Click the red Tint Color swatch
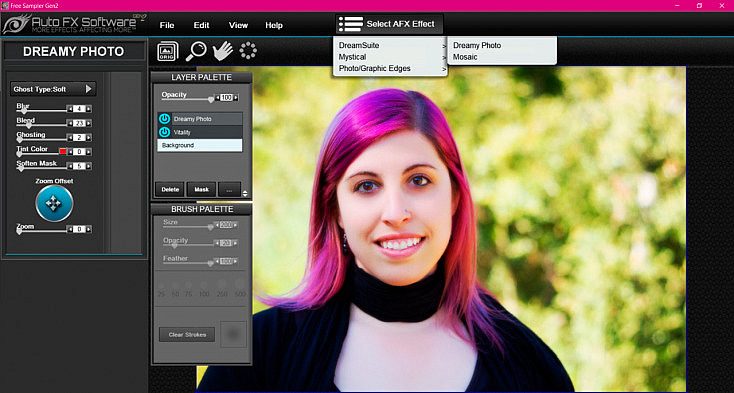734x393 pixels. [x=63, y=152]
